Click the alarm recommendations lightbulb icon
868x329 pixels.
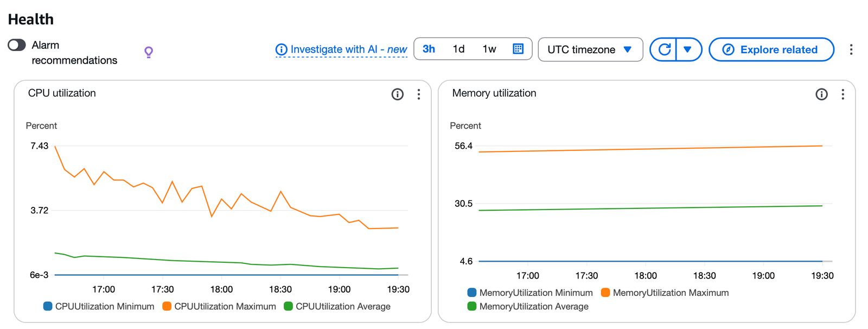coord(149,52)
